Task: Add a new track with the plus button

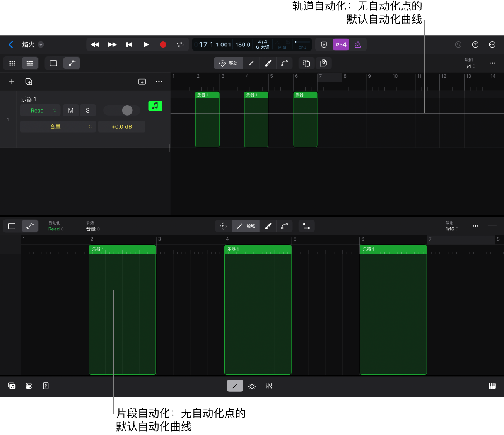Action: [x=12, y=82]
